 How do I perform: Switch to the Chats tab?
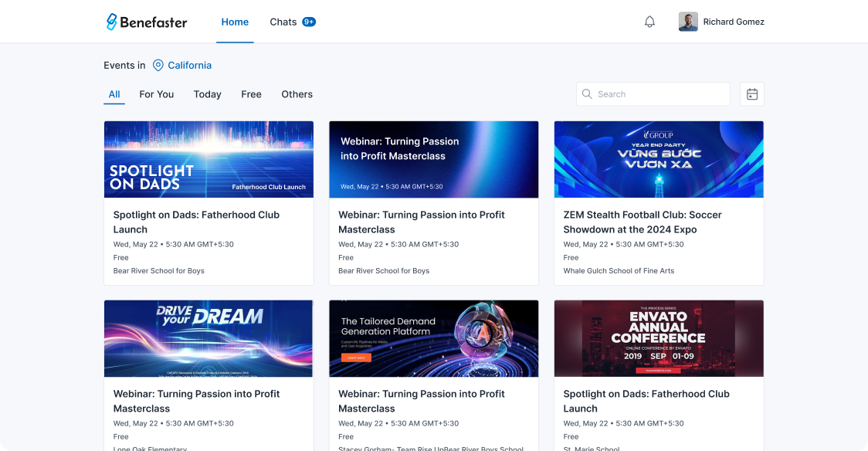click(283, 22)
